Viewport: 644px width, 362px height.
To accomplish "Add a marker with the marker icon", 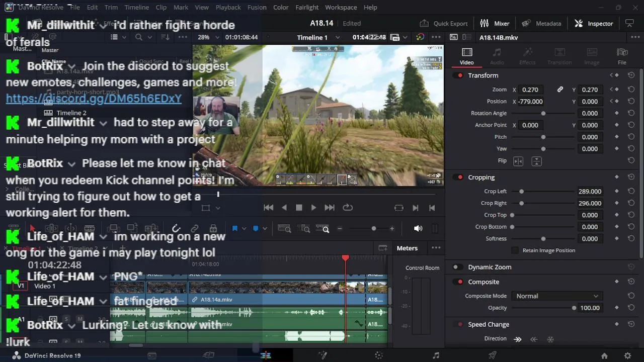I will click(256, 228).
